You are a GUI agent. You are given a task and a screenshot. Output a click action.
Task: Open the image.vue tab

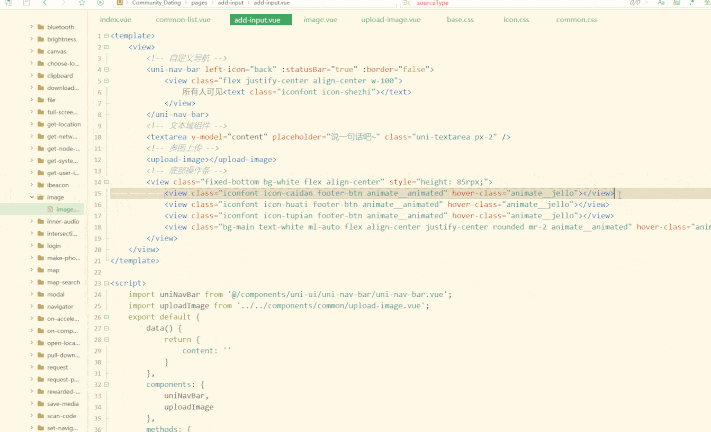coord(320,19)
